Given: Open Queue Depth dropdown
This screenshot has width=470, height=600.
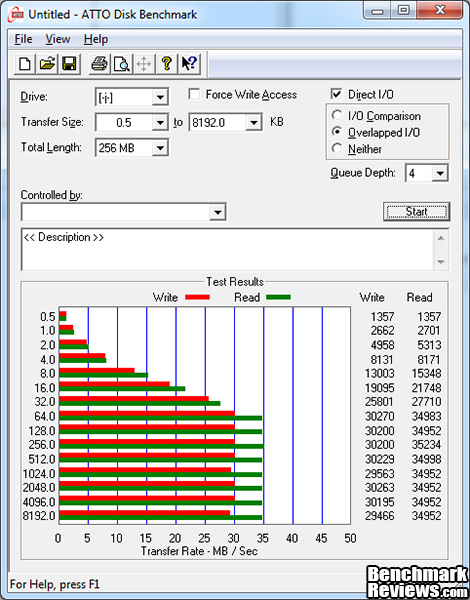Looking at the screenshot, I should coord(440,174).
